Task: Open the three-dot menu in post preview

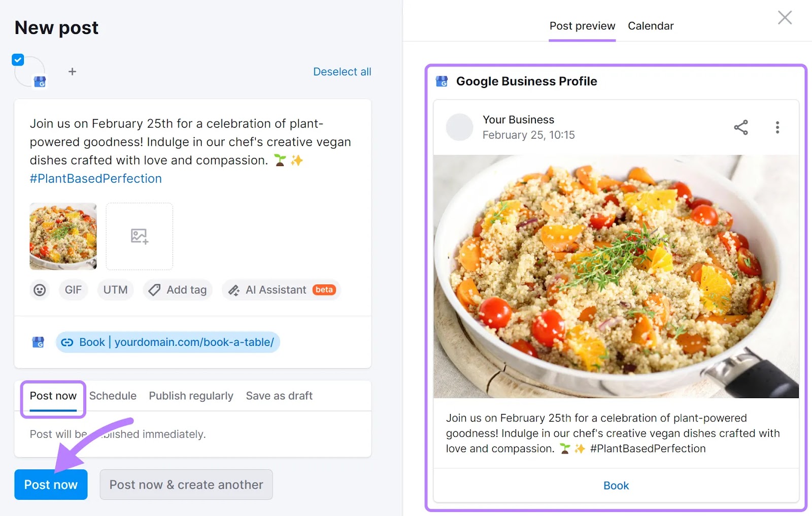Action: click(777, 127)
